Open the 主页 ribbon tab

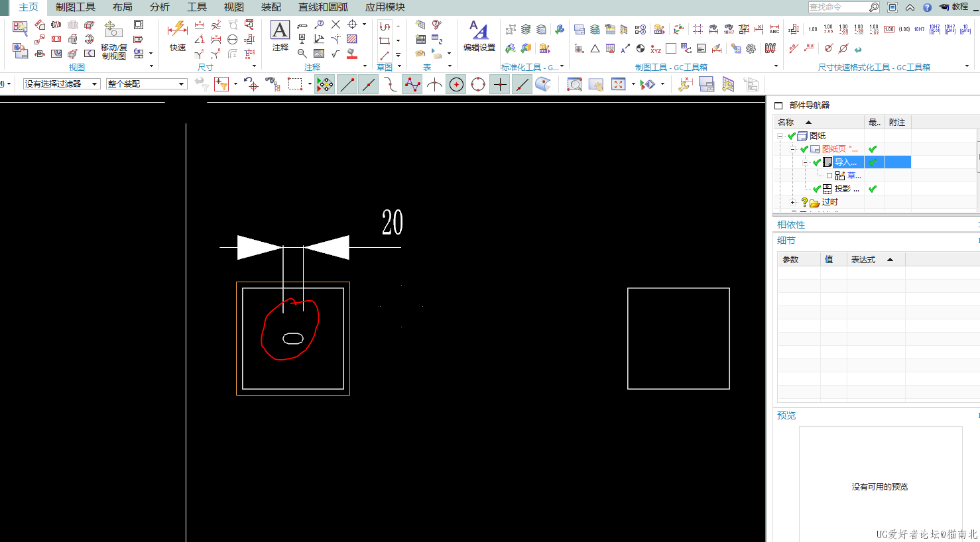28,7
